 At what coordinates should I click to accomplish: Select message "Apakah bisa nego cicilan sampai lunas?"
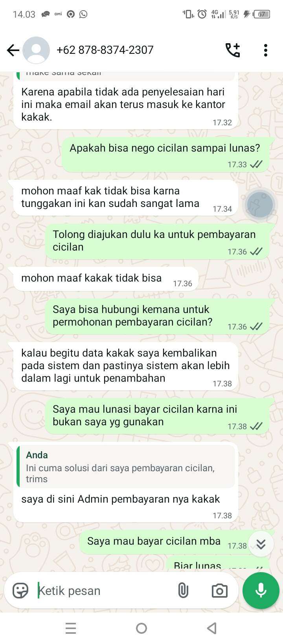[166, 155]
